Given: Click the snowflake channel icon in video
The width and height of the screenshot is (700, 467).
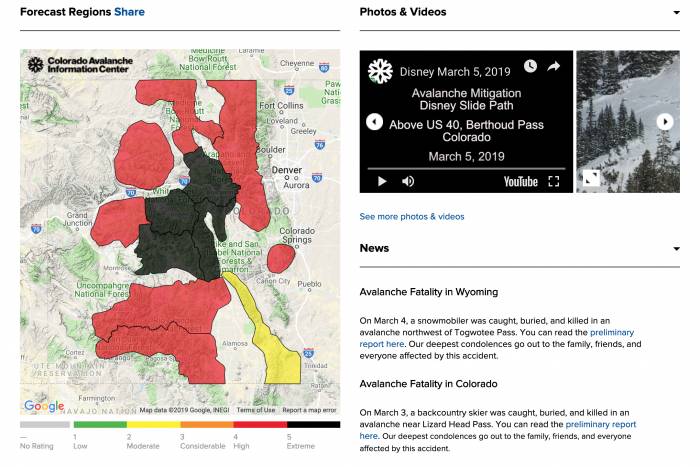Looking at the screenshot, I should click(x=380, y=71).
